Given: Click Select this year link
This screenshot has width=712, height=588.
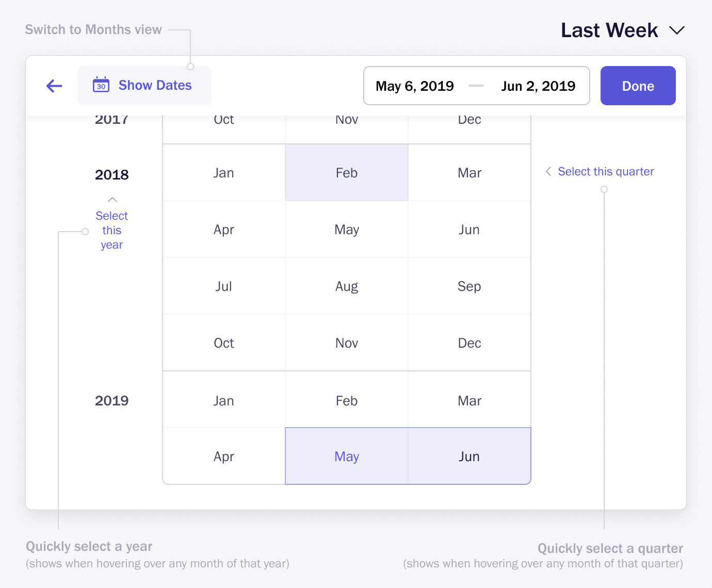Looking at the screenshot, I should tap(112, 230).
